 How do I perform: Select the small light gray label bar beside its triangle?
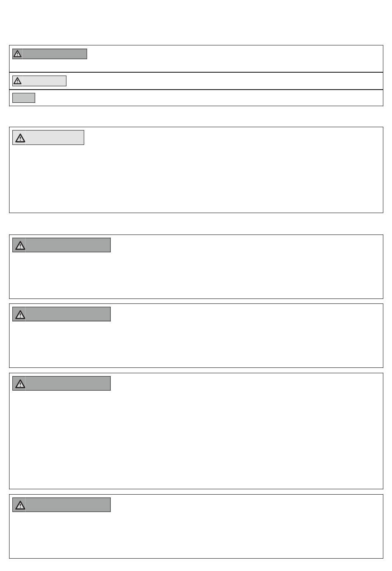44,81
